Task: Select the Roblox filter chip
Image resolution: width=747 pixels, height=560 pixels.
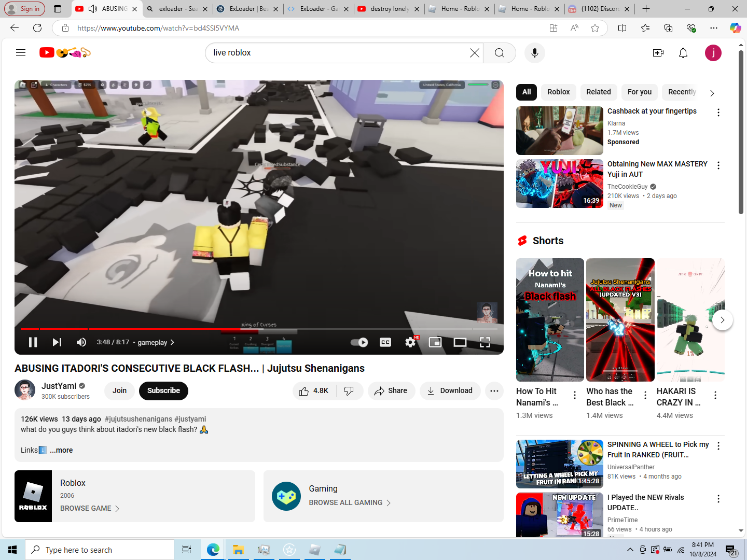Action: pyautogui.click(x=559, y=92)
